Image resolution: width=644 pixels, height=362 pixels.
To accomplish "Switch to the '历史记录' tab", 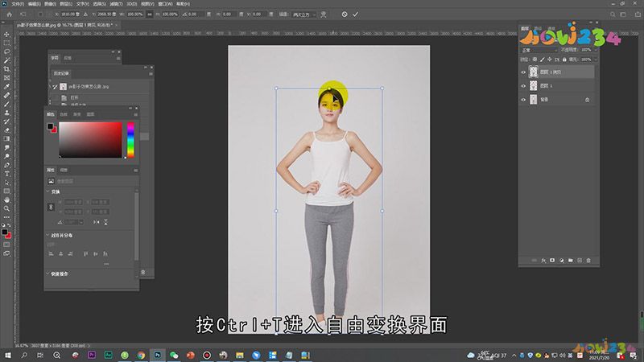I will pyautogui.click(x=61, y=73).
